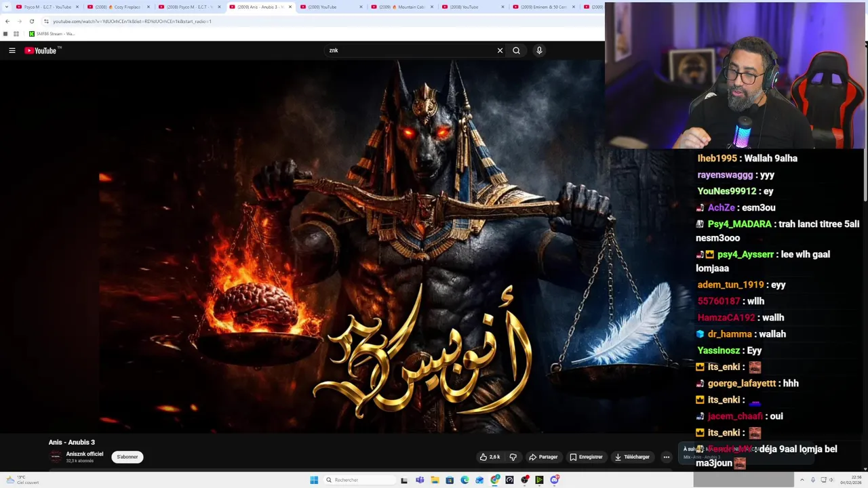
Task: Click the taskbar clock showing 22:56
Action: 851,480
